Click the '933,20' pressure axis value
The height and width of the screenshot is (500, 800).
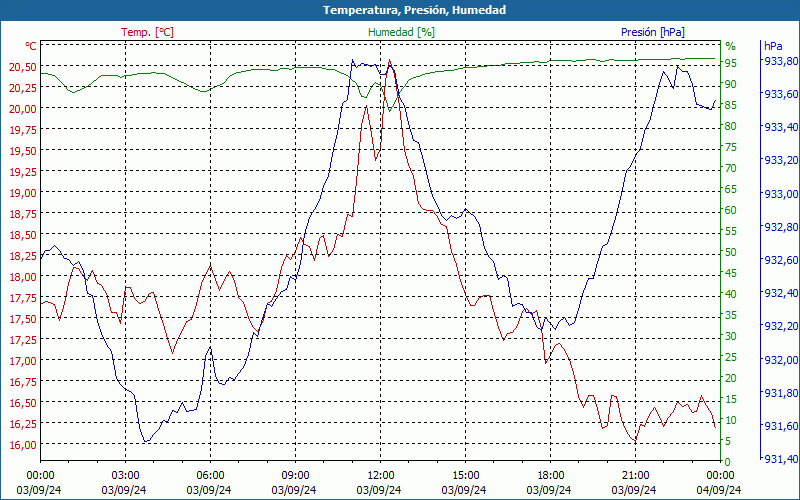click(781, 160)
